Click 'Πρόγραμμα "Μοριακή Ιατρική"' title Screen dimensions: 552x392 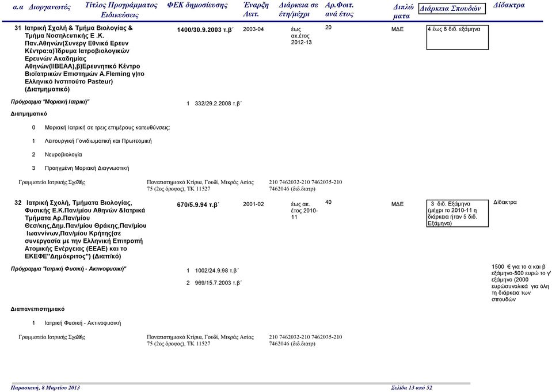(50, 102)
